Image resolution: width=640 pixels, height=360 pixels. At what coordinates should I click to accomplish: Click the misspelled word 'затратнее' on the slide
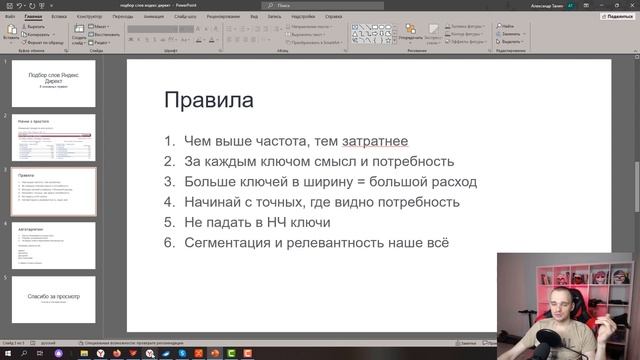(375, 141)
